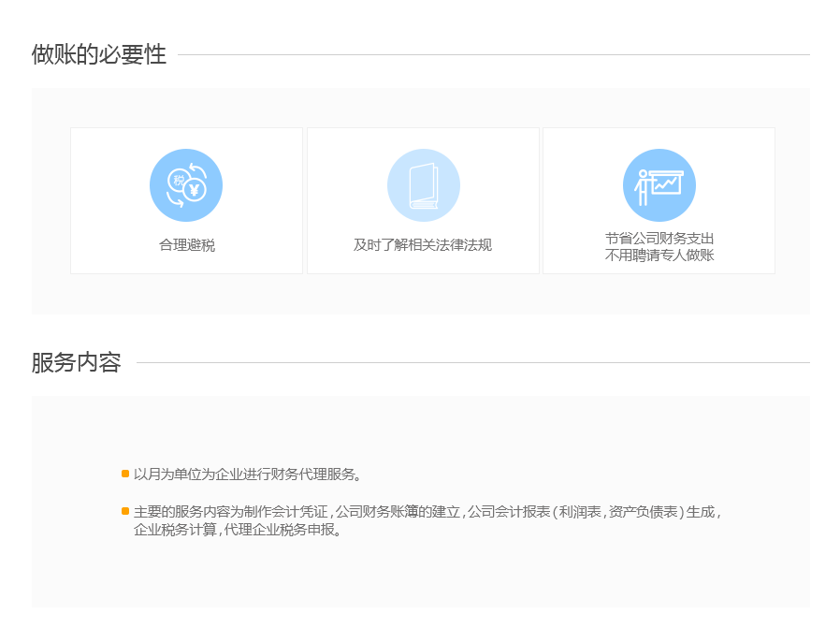Click the tax exchange coins icon
This screenshot has height=628, width=840.
coord(186,185)
